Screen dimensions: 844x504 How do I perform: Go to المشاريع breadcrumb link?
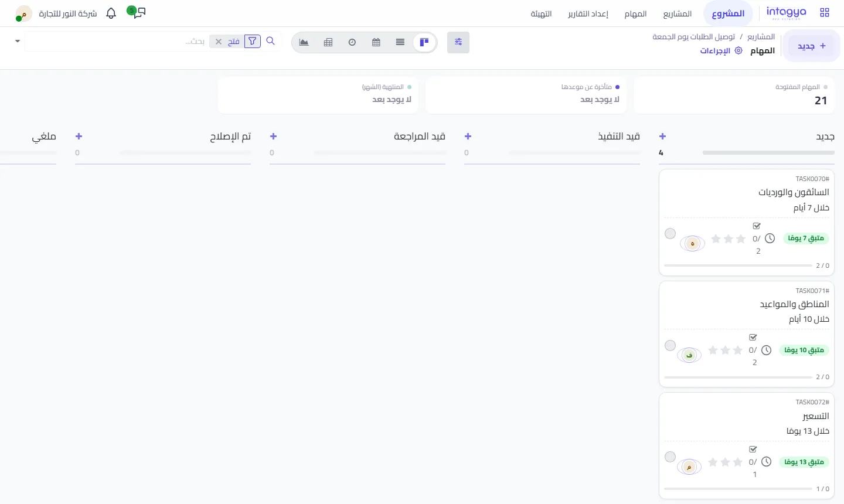click(x=761, y=36)
